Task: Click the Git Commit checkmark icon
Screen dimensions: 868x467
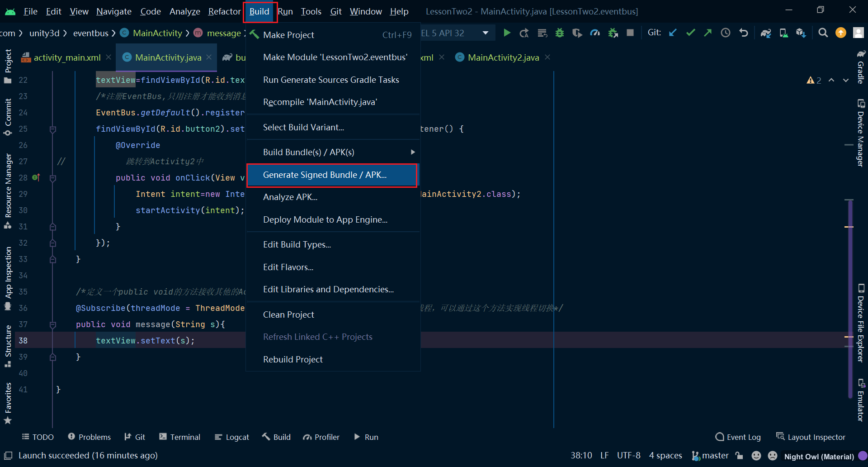Action: tap(690, 33)
